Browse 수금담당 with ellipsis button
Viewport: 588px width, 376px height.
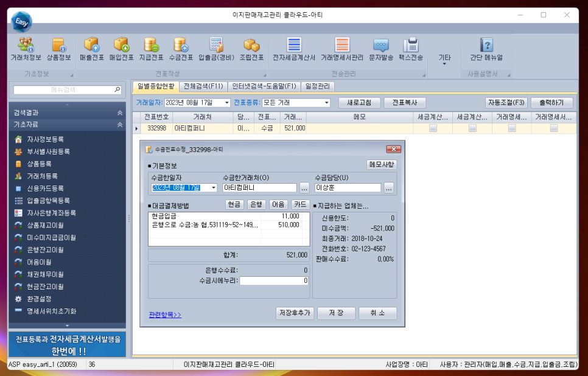tap(388, 188)
